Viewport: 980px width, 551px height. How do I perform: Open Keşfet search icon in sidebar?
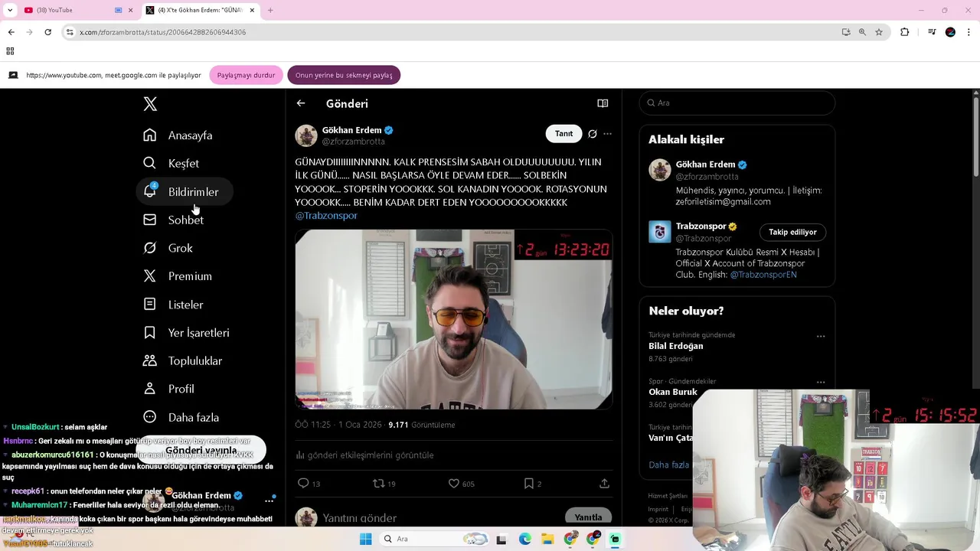[150, 163]
